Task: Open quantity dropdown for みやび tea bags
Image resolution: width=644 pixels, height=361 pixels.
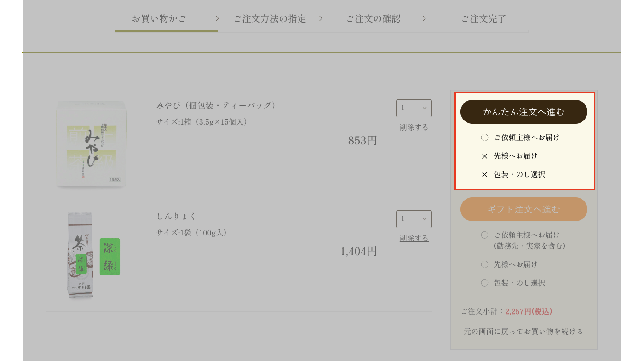Action: click(x=414, y=108)
